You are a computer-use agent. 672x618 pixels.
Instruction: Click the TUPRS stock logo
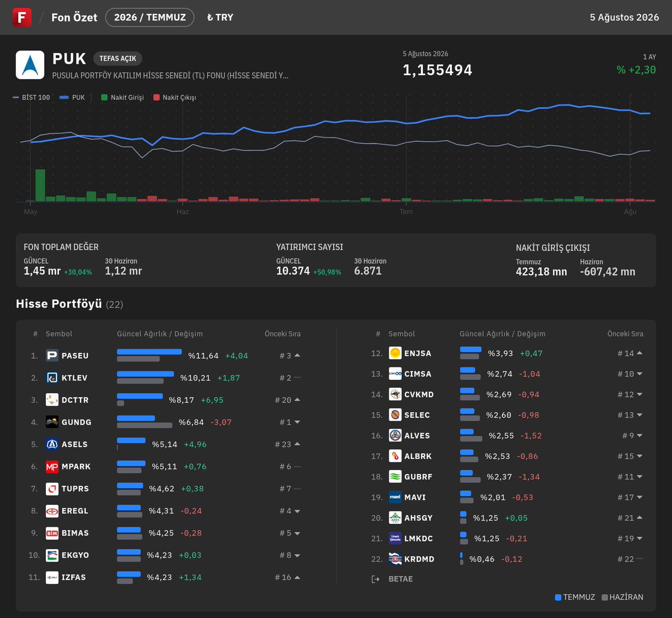pyautogui.click(x=52, y=489)
